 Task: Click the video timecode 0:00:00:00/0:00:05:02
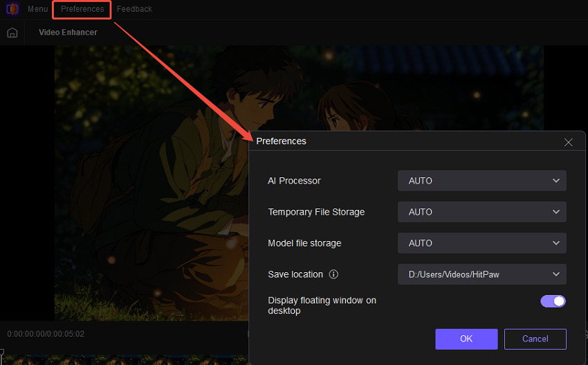coord(46,334)
